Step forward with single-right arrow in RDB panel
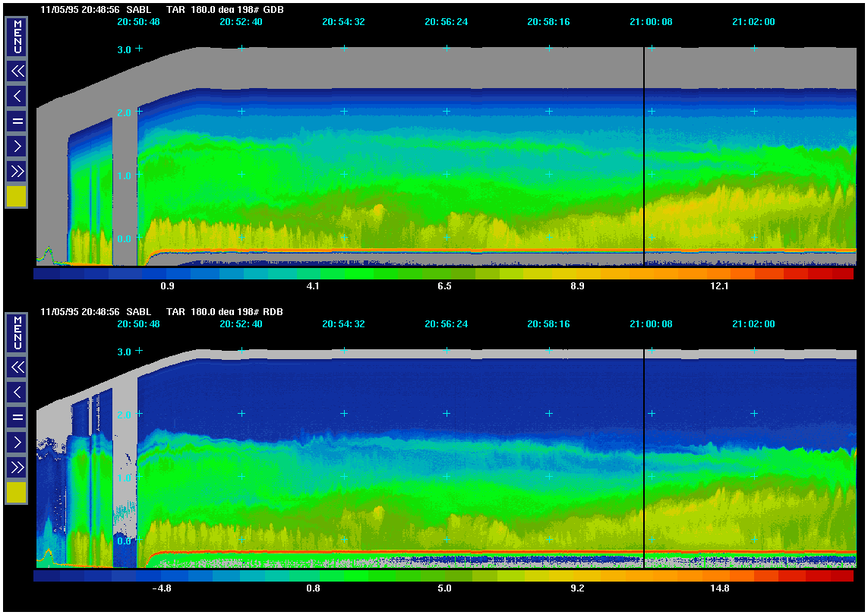The image size is (868, 615). [x=17, y=442]
